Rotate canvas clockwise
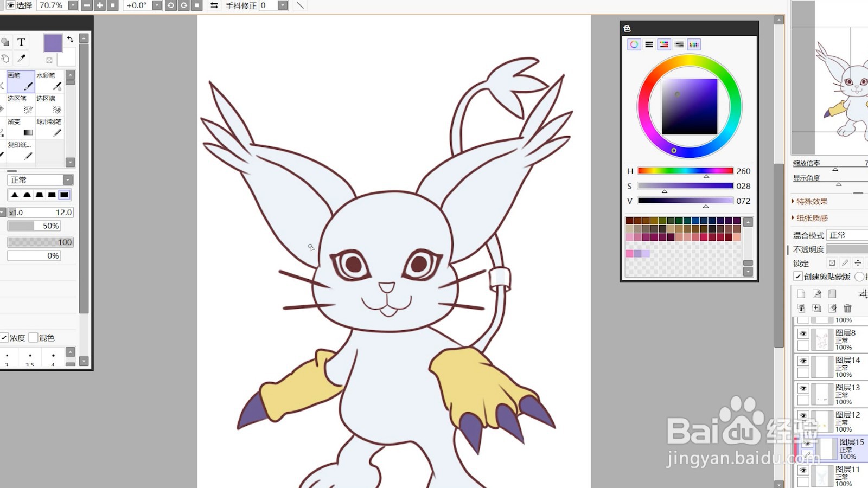Screen dimensions: 868x488 tap(184, 5)
